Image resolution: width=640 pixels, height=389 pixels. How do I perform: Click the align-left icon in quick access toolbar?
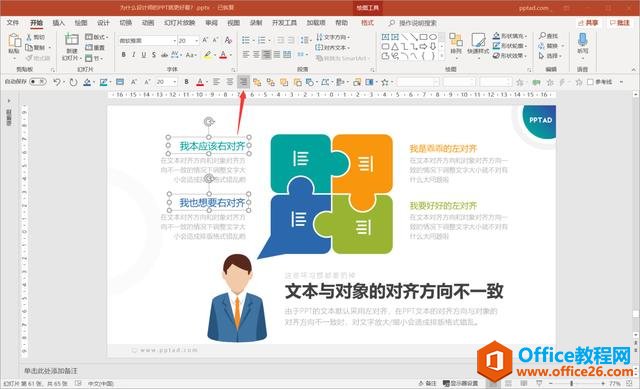pos(216,82)
